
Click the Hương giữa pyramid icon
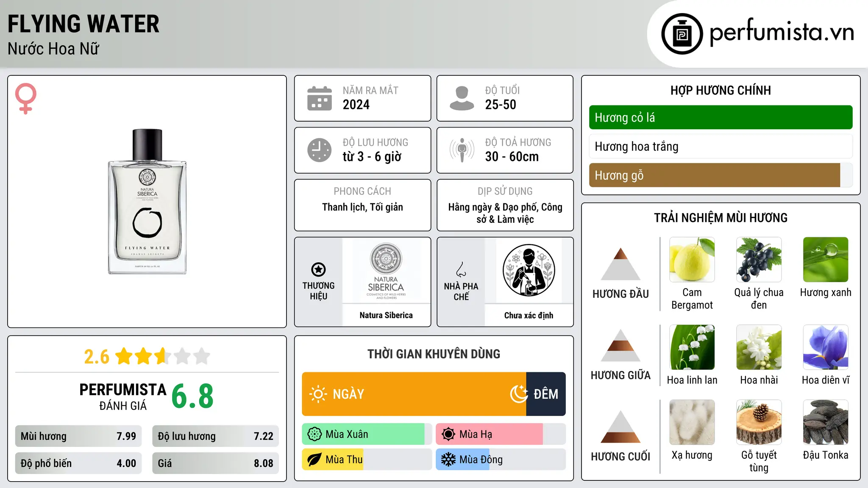[x=621, y=345]
